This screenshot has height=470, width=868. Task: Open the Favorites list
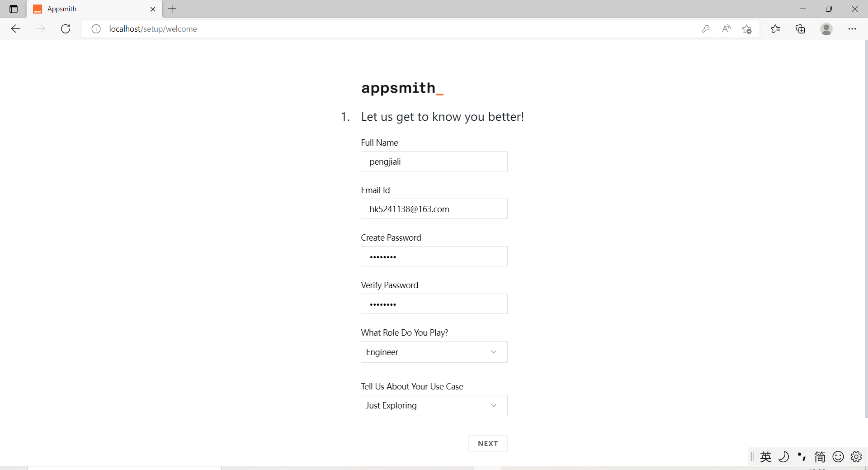coord(775,29)
